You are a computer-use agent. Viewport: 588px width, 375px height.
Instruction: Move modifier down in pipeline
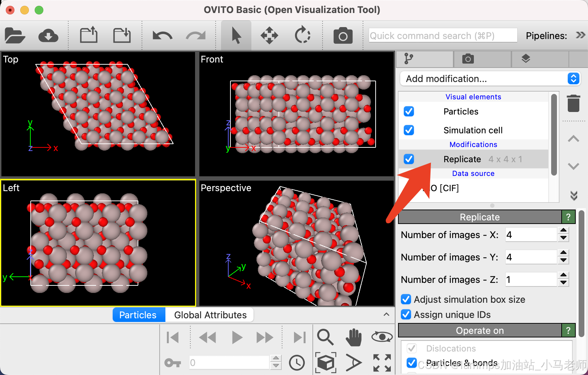(574, 166)
